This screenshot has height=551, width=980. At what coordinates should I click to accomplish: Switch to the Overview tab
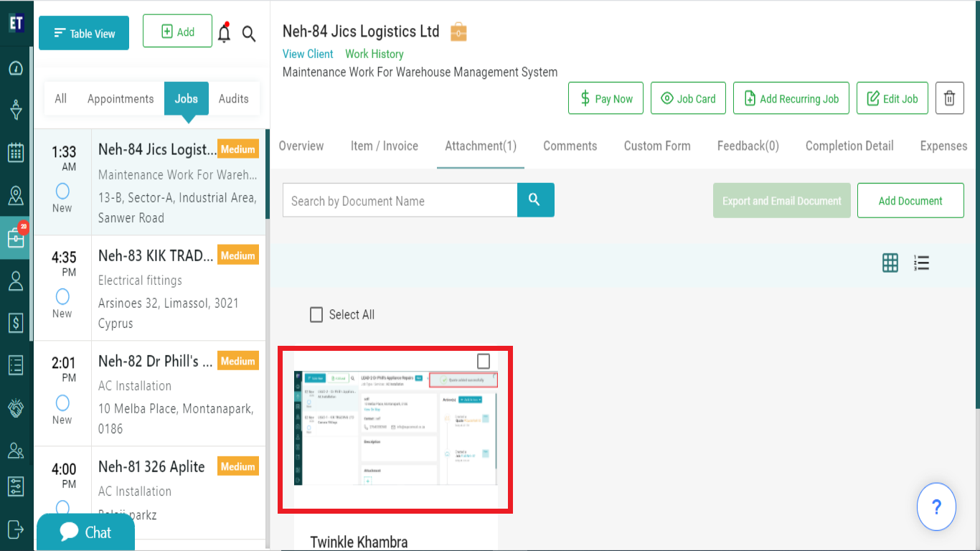(x=301, y=146)
